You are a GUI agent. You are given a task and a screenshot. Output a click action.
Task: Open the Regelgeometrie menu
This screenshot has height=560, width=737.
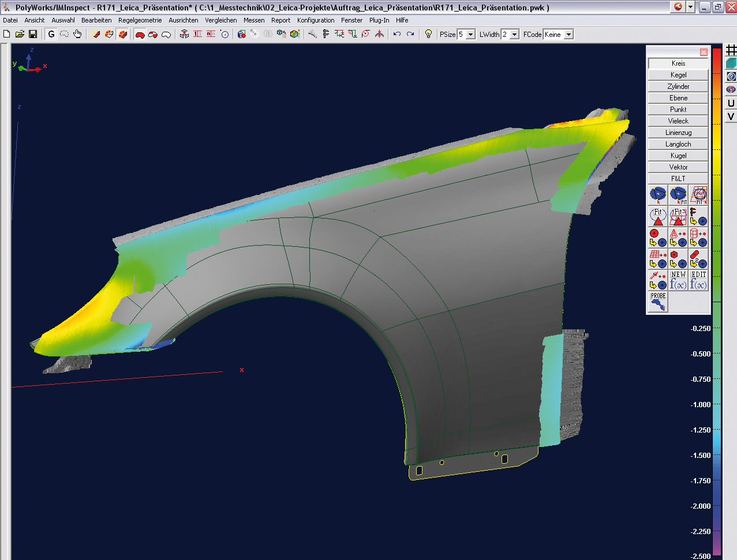coord(140,20)
